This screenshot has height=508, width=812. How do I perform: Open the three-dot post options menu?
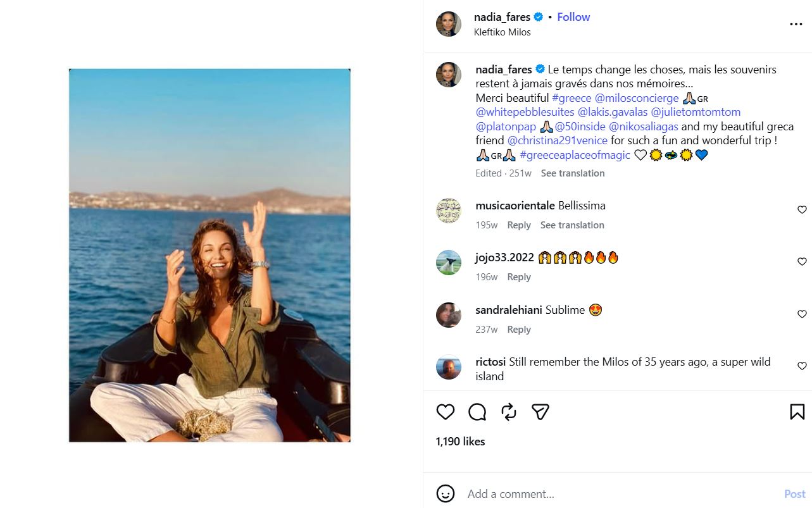795,23
